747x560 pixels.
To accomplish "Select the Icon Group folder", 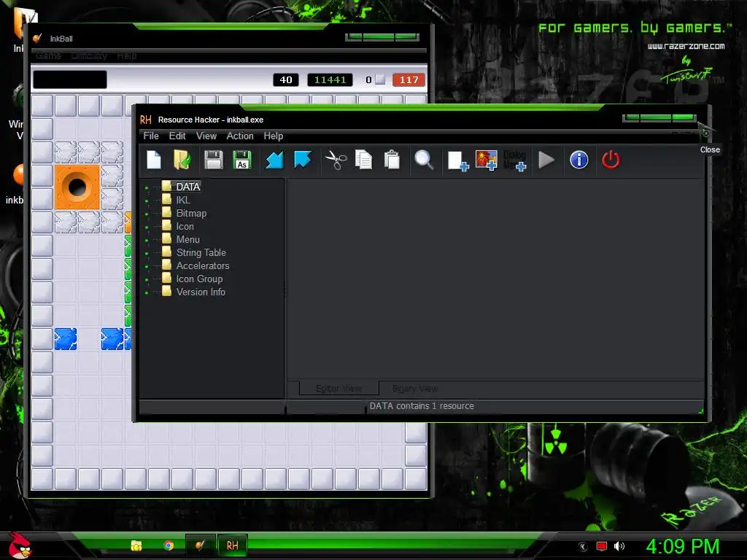I will click(x=193, y=279).
